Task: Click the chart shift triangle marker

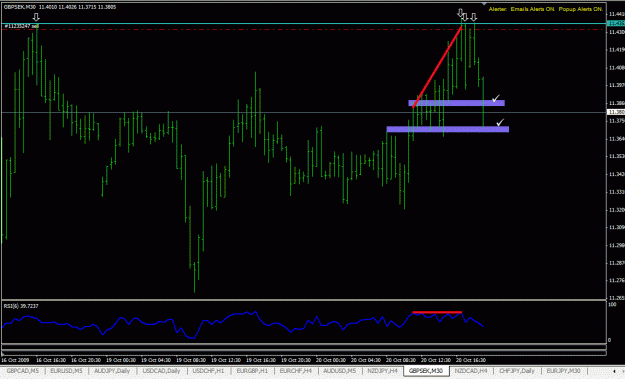Action: (484, 4)
